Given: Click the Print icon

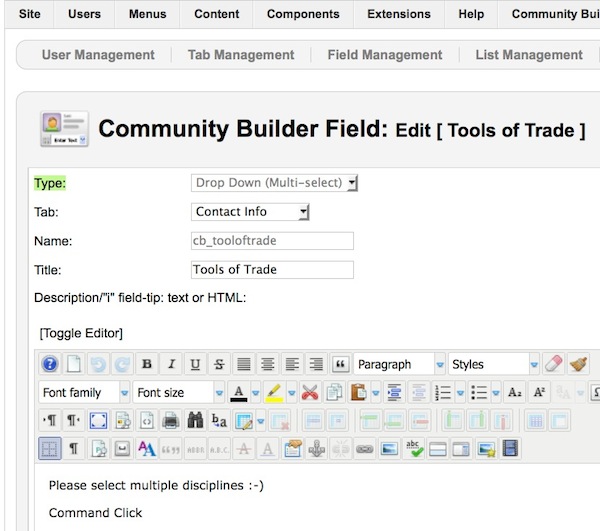Looking at the screenshot, I should [x=171, y=420].
